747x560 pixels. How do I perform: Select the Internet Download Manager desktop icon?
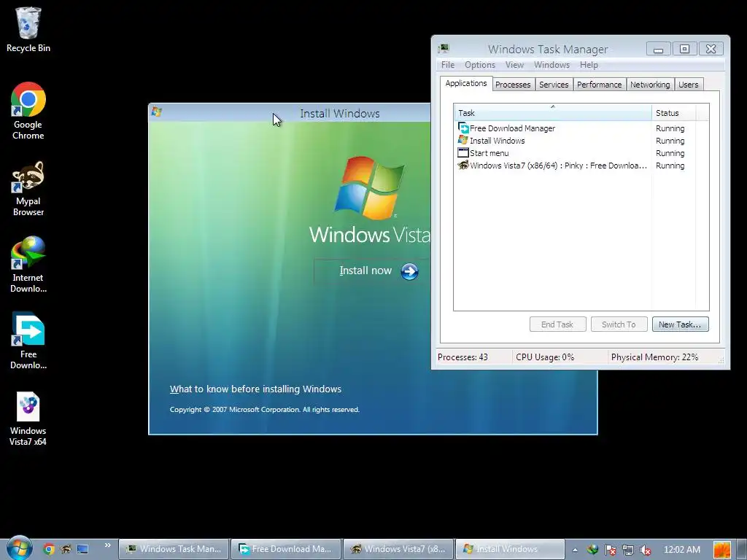(28, 264)
